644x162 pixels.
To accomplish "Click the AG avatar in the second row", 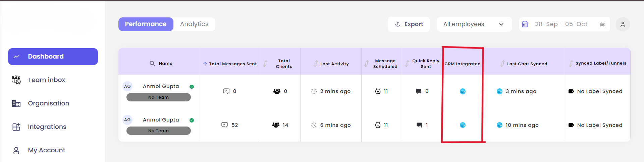I will point(127,120).
